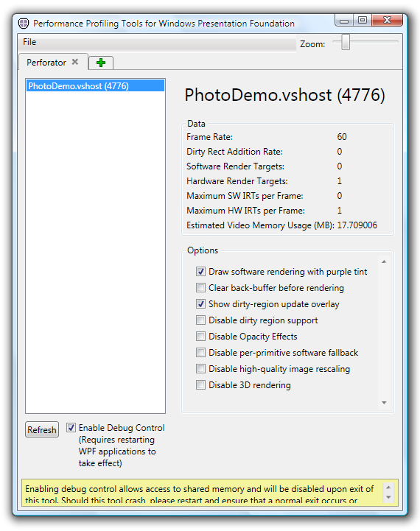Adjust the Zoom slider thumb

coord(346,42)
